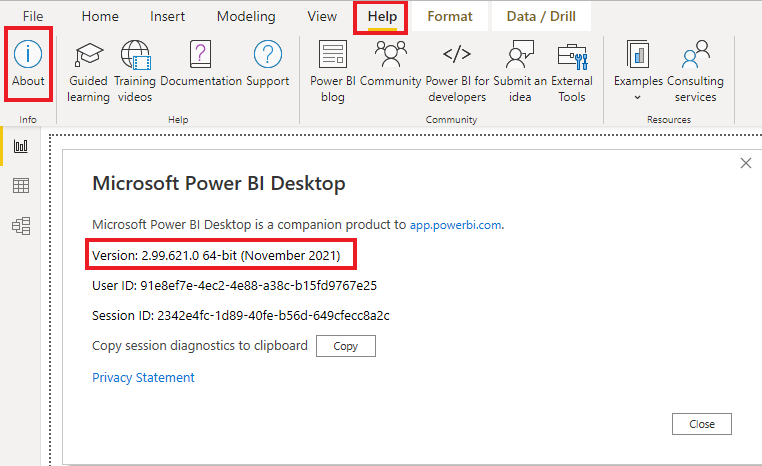The width and height of the screenshot is (762, 466).
Task: Open Guided learning
Action: [x=88, y=72]
